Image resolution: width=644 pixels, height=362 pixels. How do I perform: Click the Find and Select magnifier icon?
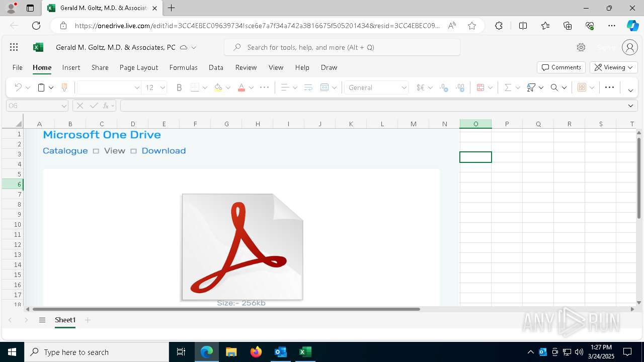(x=554, y=87)
